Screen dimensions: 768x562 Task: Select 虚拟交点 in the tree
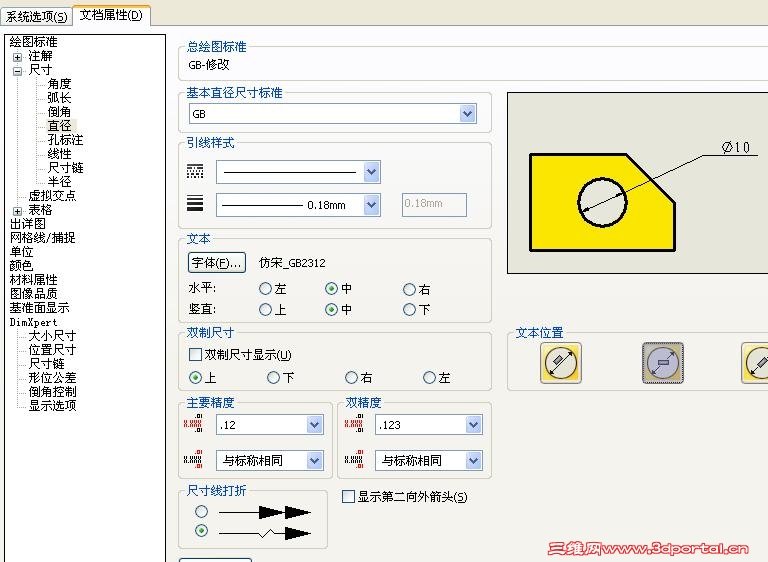pyautogui.click(x=52, y=196)
